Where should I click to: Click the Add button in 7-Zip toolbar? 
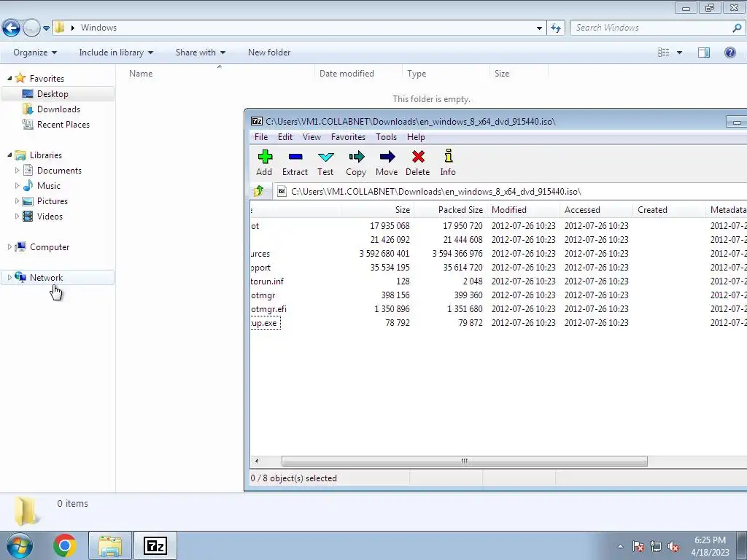(x=264, y=163)
